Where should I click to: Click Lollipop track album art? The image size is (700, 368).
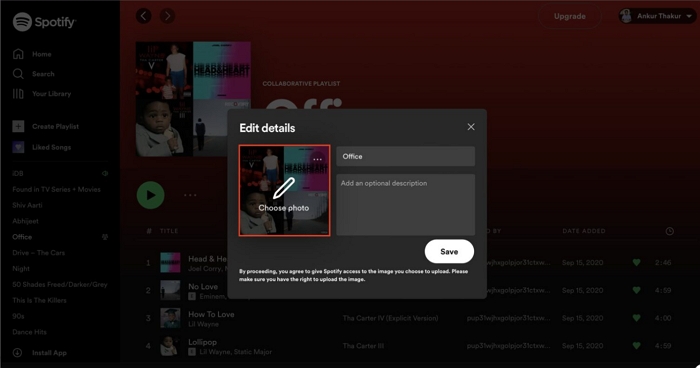(x=170, y=346)
